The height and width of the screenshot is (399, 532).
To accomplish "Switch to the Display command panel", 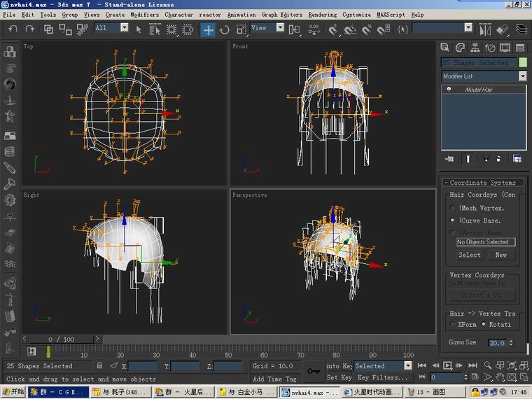I will (x=505, y=48).
